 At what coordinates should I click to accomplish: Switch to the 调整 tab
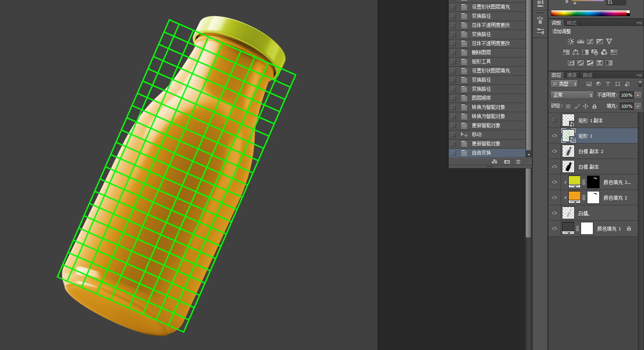[556, 23]
